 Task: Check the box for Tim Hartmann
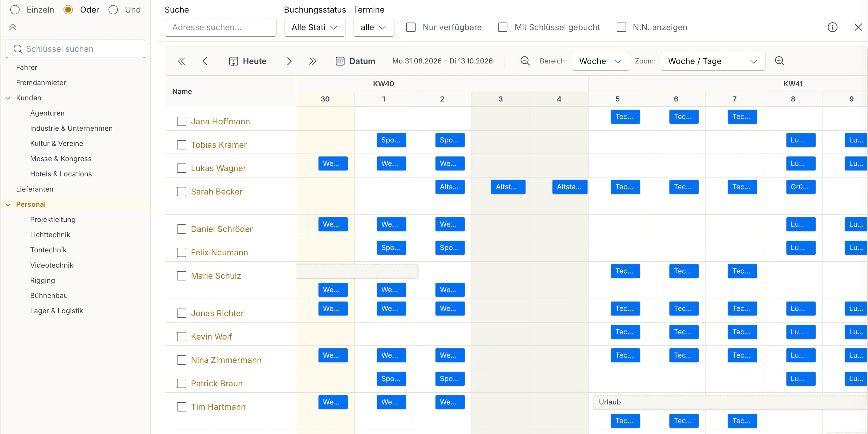click(x=182, y=407)
